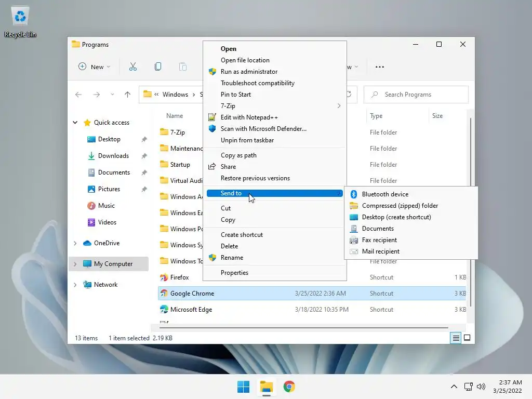
Task: Expand the My Computer node
Action: (75, 264)
